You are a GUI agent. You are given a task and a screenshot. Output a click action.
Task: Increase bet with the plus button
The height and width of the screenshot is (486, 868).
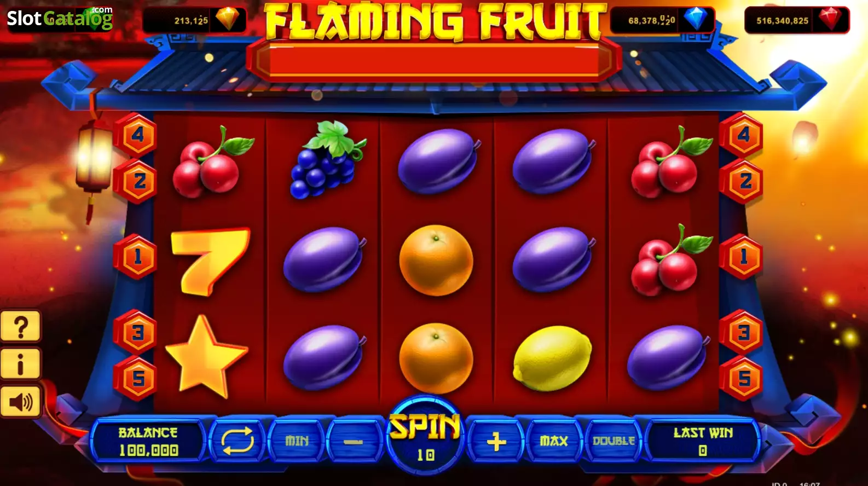coord(496,441)
